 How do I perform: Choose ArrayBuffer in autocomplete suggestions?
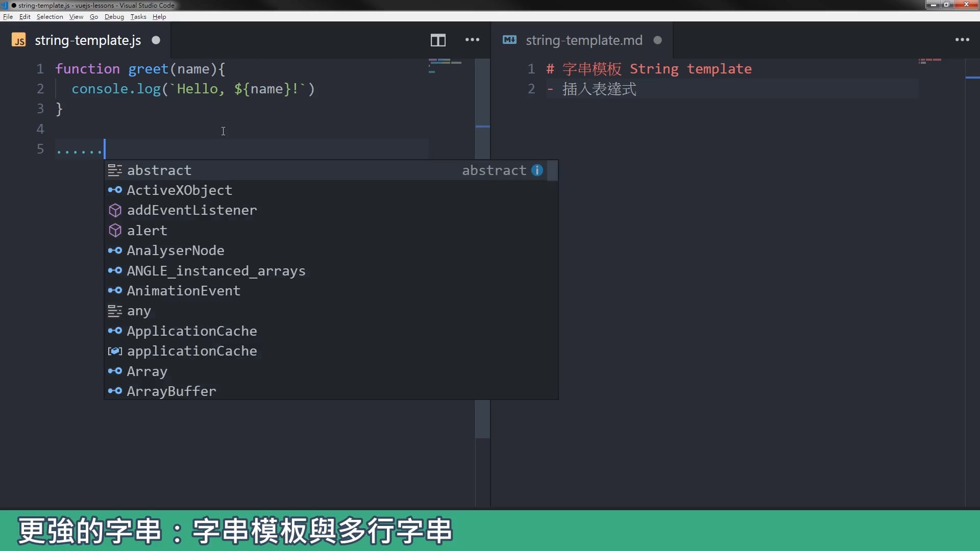coord(171,391)
